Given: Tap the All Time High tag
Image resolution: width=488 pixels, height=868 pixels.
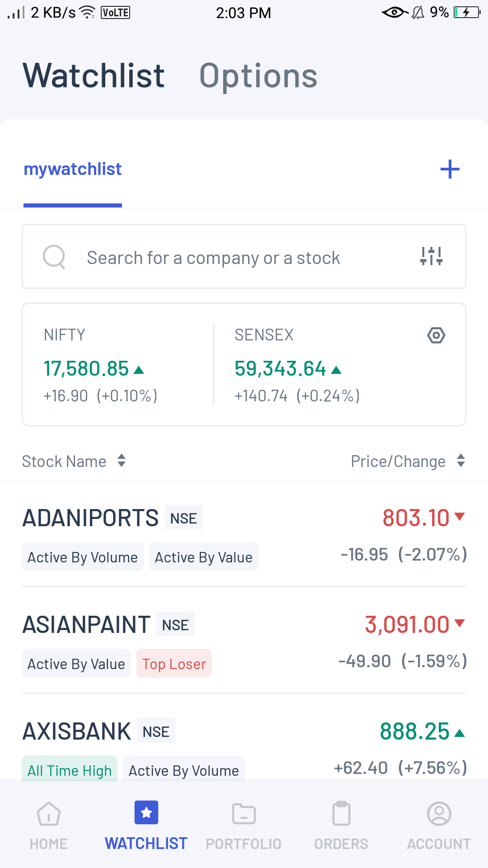Looking at the screenshot, I should (70, 769).
